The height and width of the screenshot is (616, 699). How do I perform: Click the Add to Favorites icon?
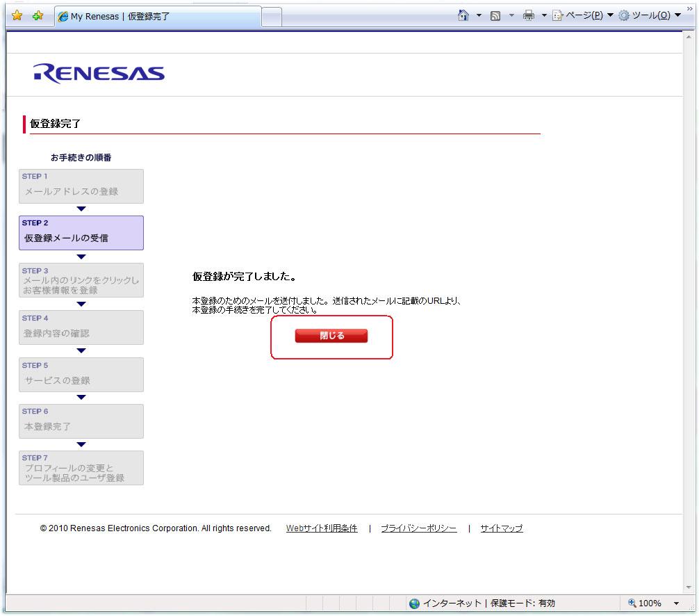[x=38, y=15]
